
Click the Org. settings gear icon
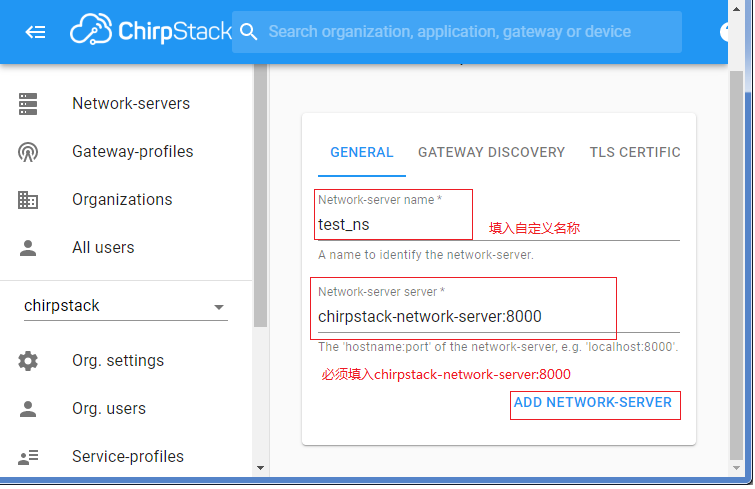point(28,361)
